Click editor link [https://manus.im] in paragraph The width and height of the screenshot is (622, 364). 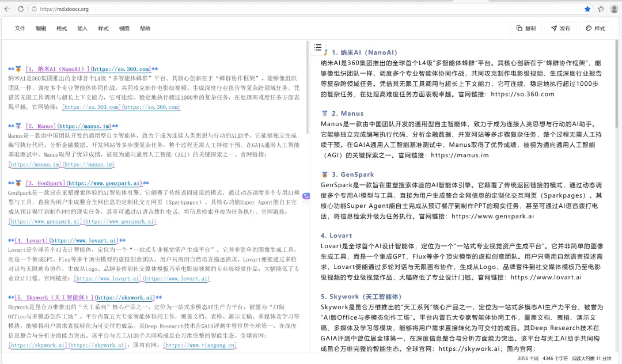35,164
